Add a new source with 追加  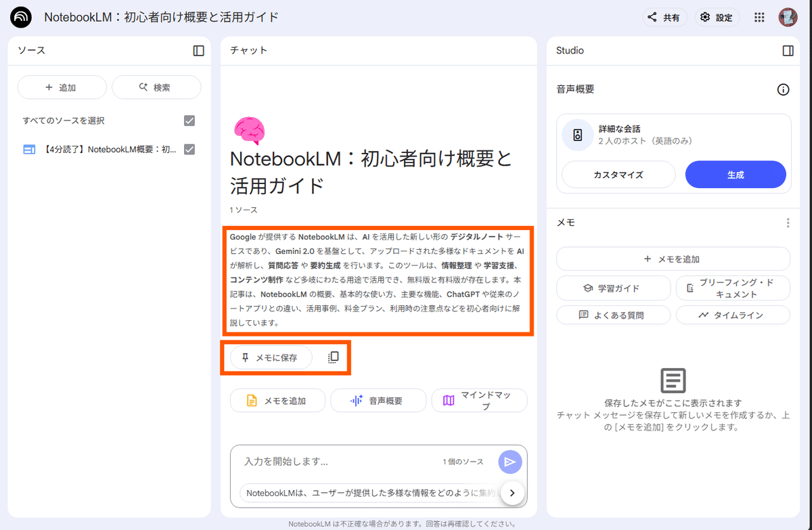point(62,87)
